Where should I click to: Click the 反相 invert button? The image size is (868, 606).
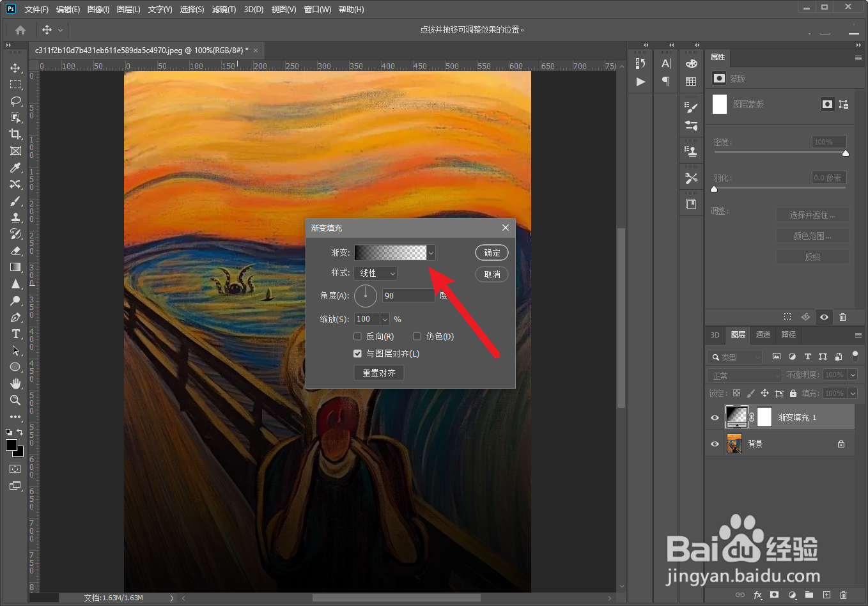tap(812, 257)
